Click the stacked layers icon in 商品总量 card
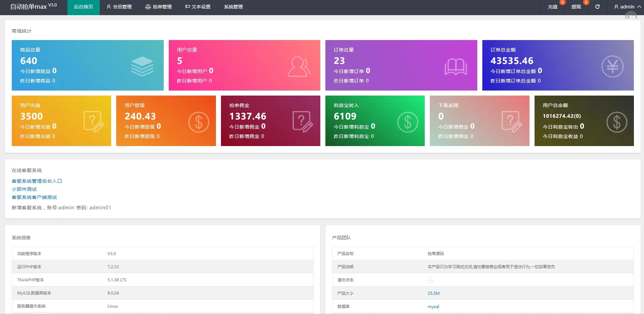This screenshot has height=314, width=644. (142, 66)
